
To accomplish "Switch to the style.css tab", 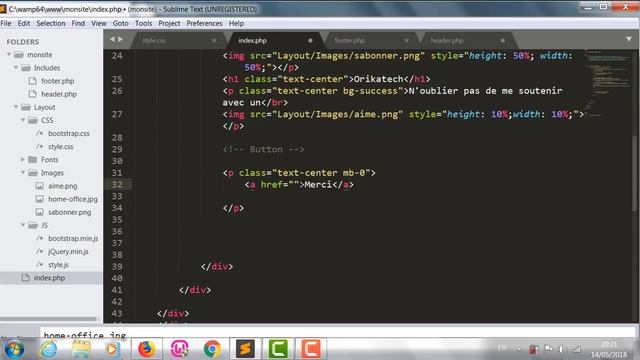I will tap(153, 40).
